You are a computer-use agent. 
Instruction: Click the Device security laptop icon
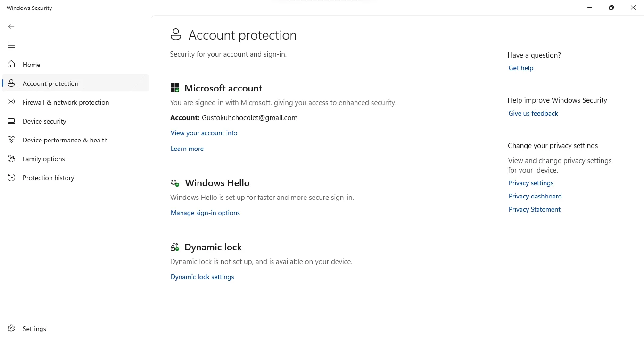[11, 121]
